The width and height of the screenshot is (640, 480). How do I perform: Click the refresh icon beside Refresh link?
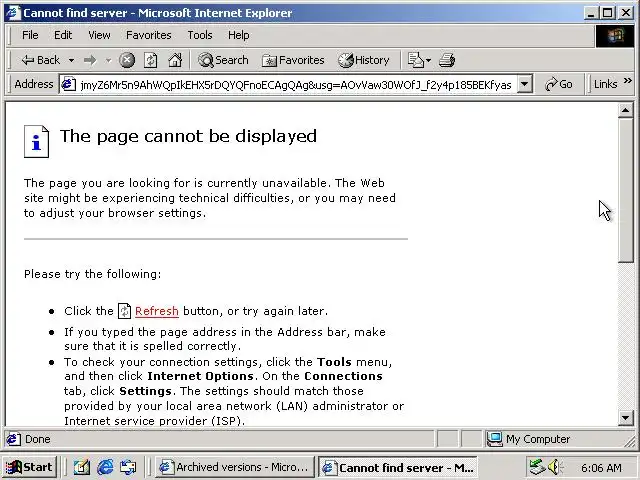124,311
